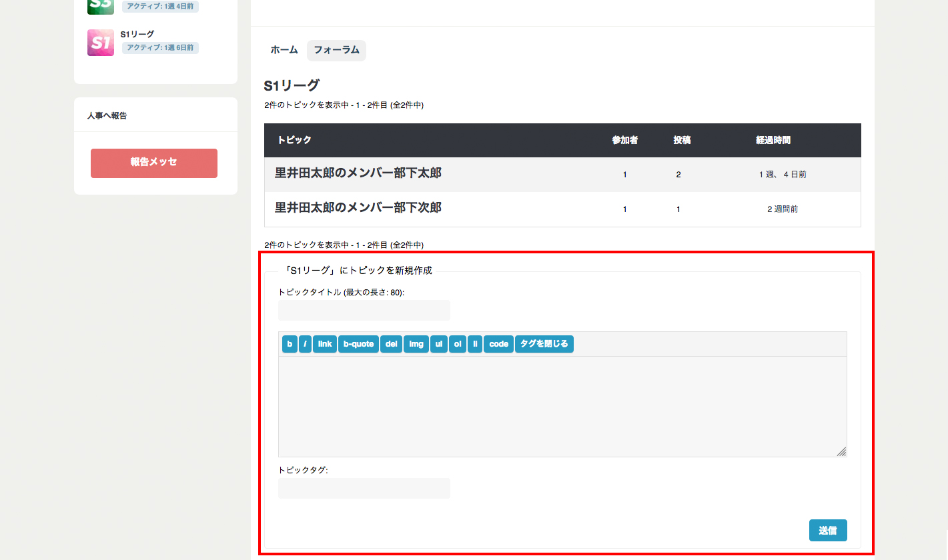The image size is (948, 560).
Task: Select the フォーラム tab
Action: pyautogui.click(x=336, y=50)
